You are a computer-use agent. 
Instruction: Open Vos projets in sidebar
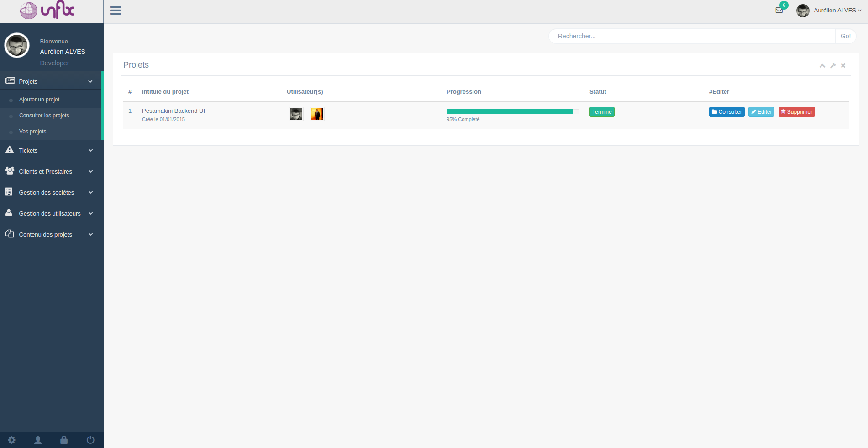32,132
